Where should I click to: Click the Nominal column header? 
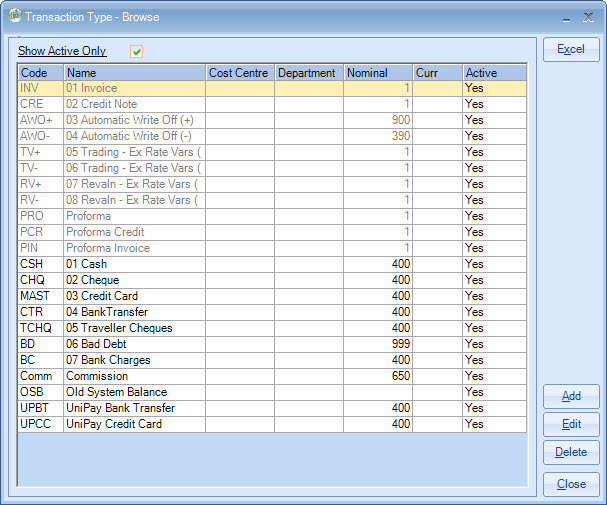[x=378, y=73]
